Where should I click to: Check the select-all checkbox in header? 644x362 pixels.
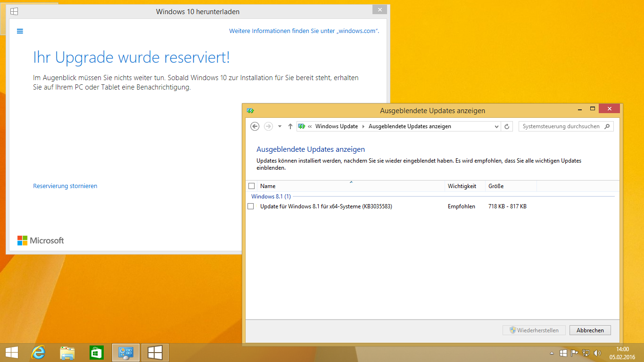[x=251, y=186]
